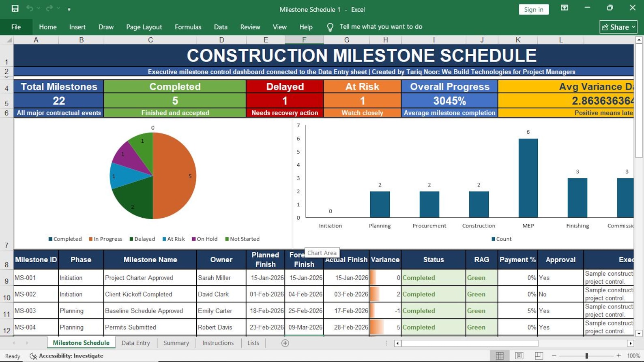Switch to Page Layout view icon
This screenshot has height=362, width=644.
519,356
